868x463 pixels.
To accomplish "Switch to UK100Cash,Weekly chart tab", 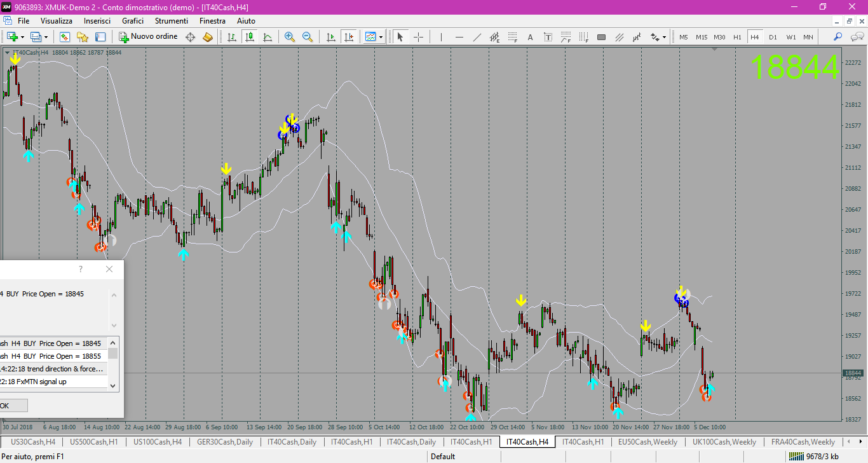I will (724, 441).
